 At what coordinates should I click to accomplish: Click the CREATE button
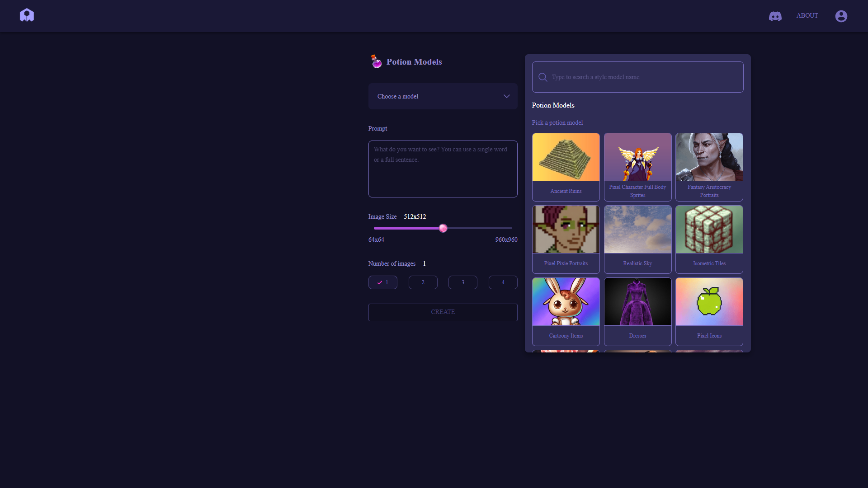443,312
